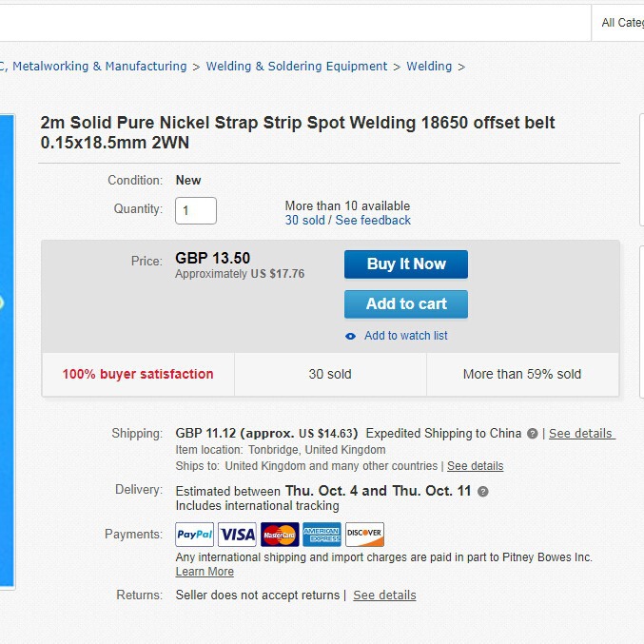
Task: Open Welding & Soldering Equipment breadcrumb
Action: pyautogui.click(x=297, y=67)
